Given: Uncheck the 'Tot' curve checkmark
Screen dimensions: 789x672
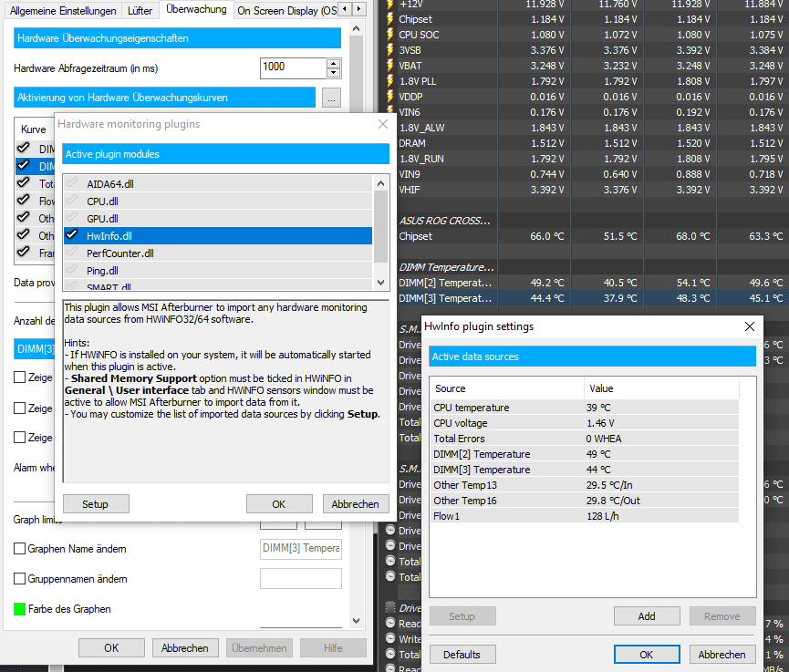Looking at the screenshot, I should (23, 182).
